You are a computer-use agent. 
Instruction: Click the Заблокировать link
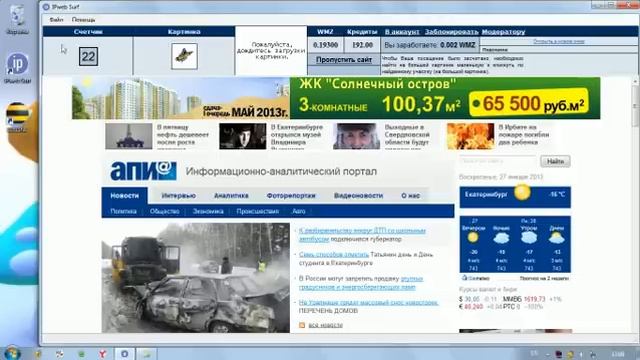(x=451, y=32)
